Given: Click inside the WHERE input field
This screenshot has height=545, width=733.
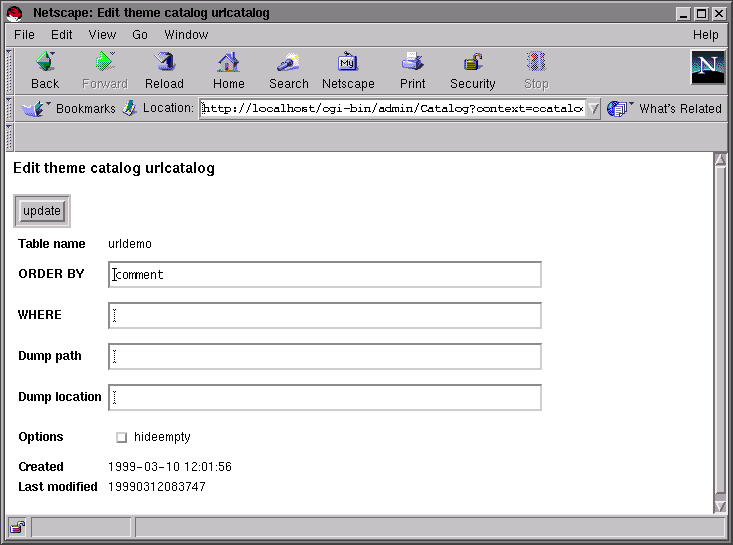Looking at the screenshot, I should (325, 316).
